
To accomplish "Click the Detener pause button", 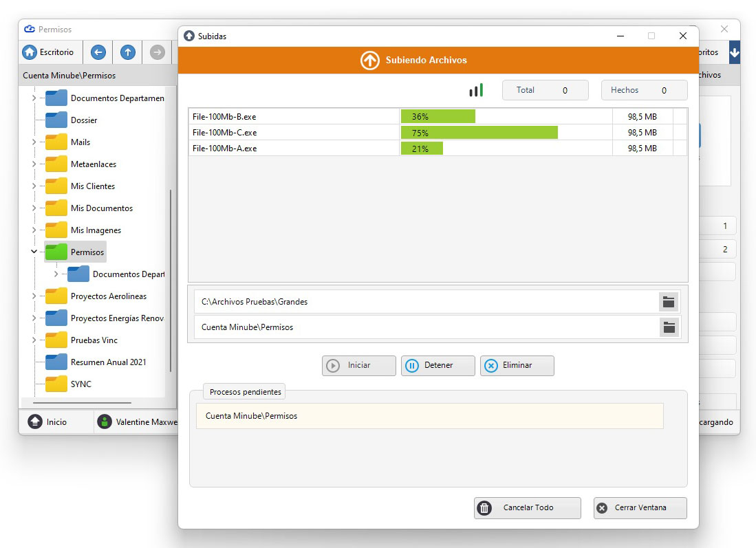I will pos(438,365).
